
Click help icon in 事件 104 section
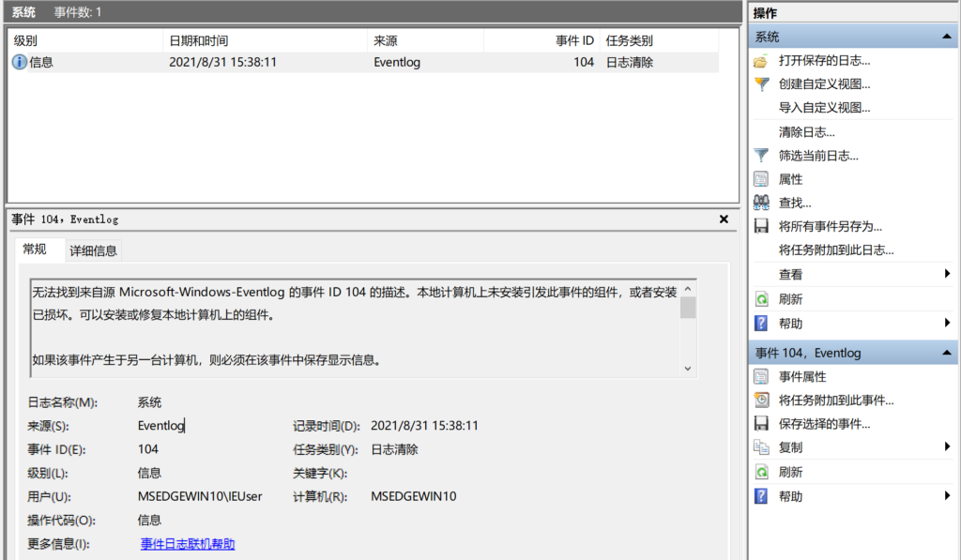(x=760, y=496)
